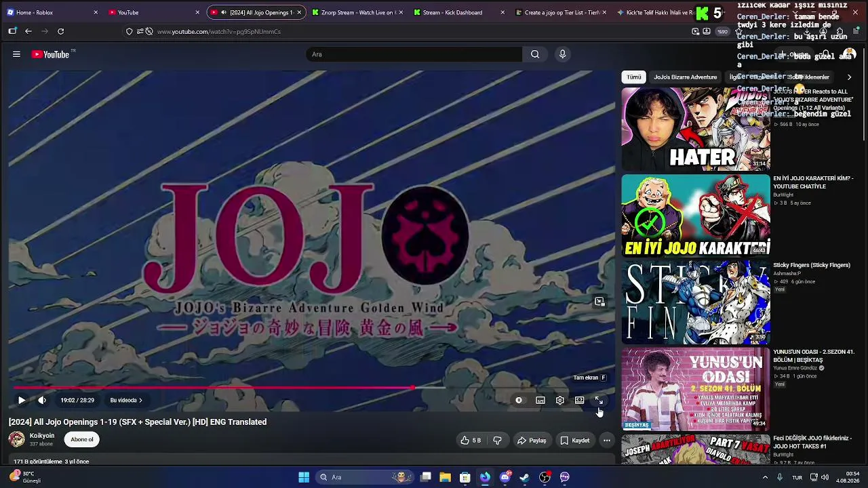Open 'Feci DEĞİŞİK JOJO fikirleriniz' video title
The height and width of the screenshot is (488, 868).
[x=812, y=443]
